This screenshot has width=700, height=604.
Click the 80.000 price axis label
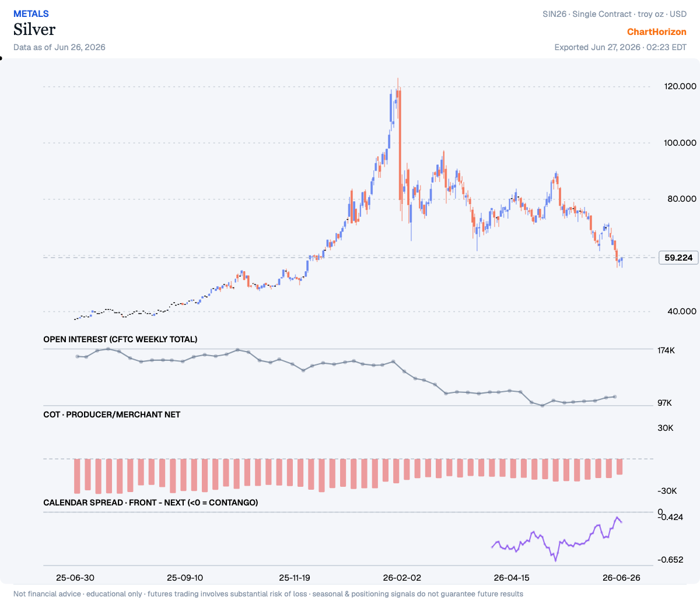[x=682, y=199]
